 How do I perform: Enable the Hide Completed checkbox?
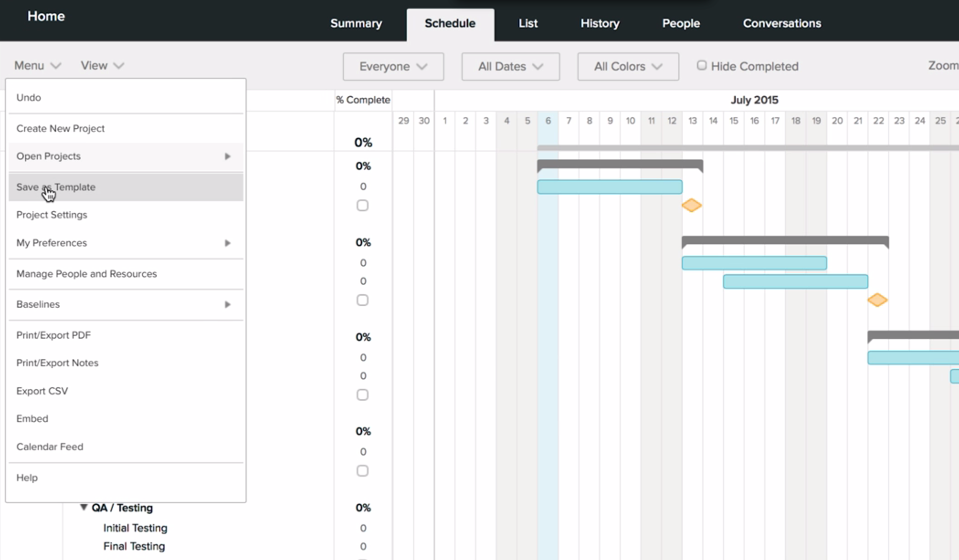pos(702,65)
